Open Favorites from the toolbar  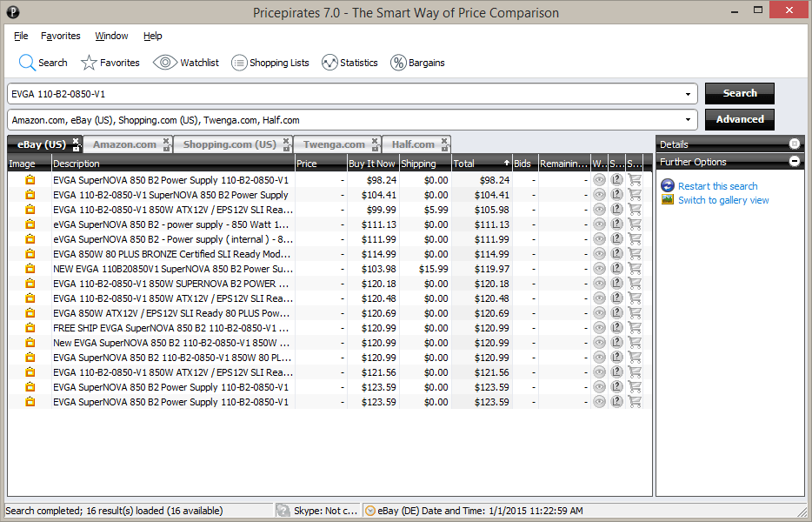pyautogui.click(x=110, y=63)
